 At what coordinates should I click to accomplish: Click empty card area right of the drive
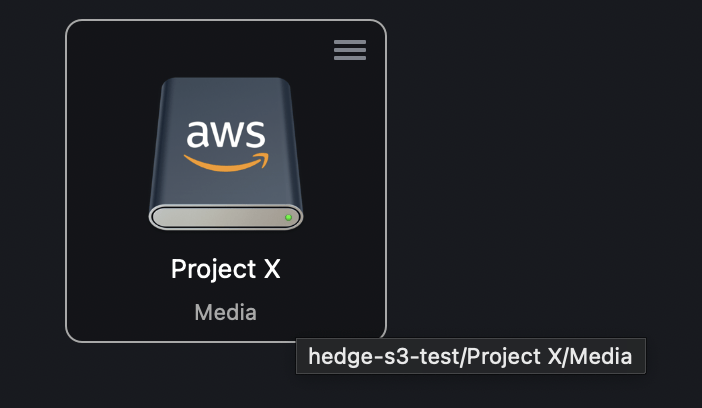click(345, 150)
